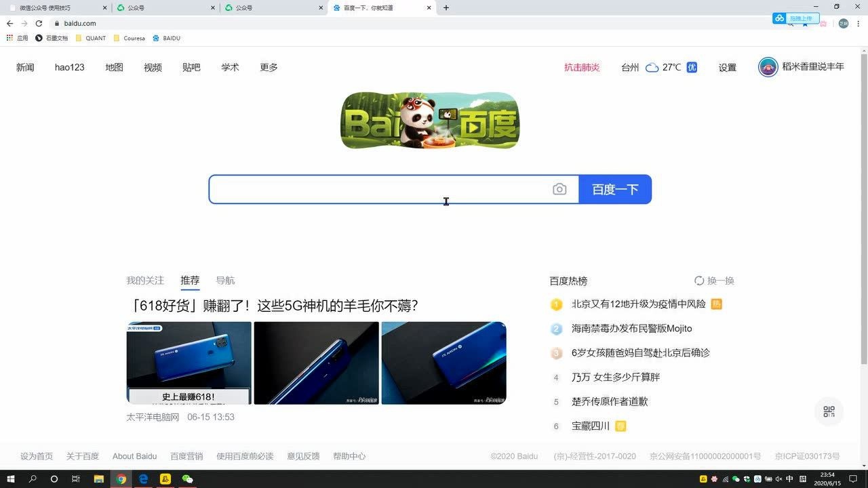
Task: Click Chrome icon in taskbar
Action: [x=121, y=479]
